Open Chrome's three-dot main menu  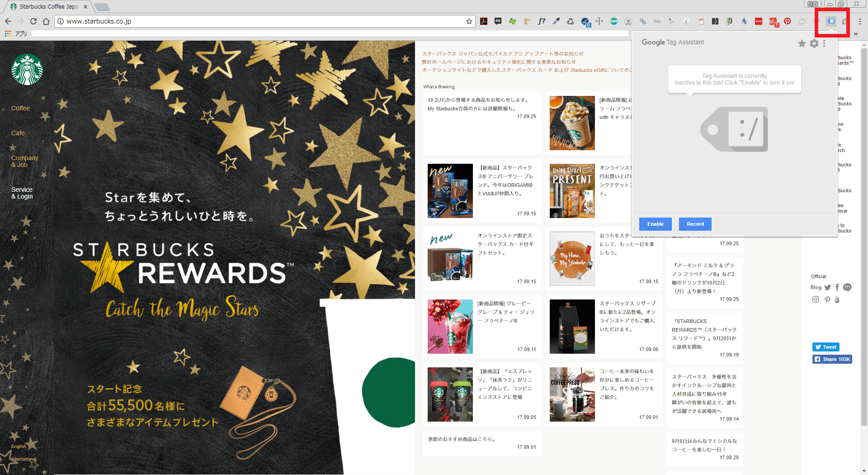click(860, 21)
